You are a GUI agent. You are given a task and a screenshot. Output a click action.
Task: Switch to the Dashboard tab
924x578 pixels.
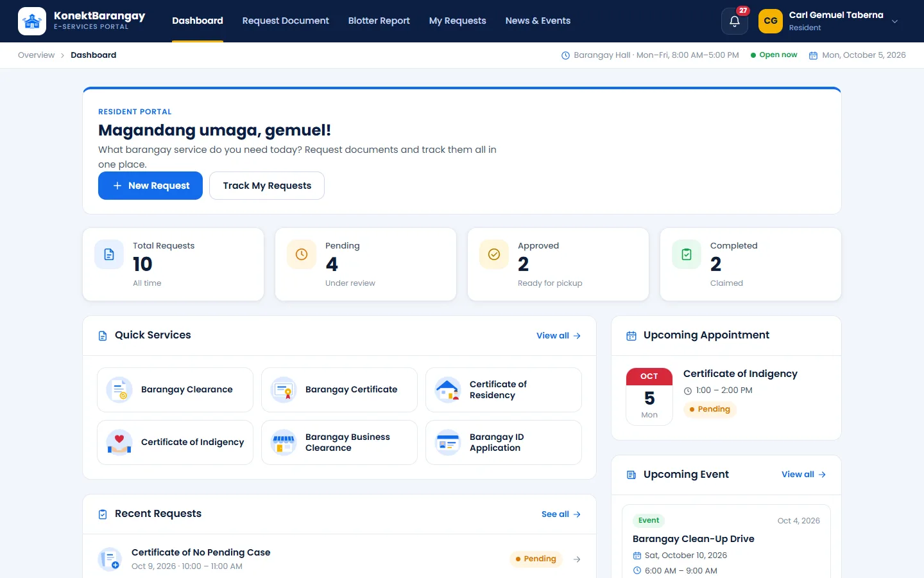pyautogui.click(x=198, y=21)
